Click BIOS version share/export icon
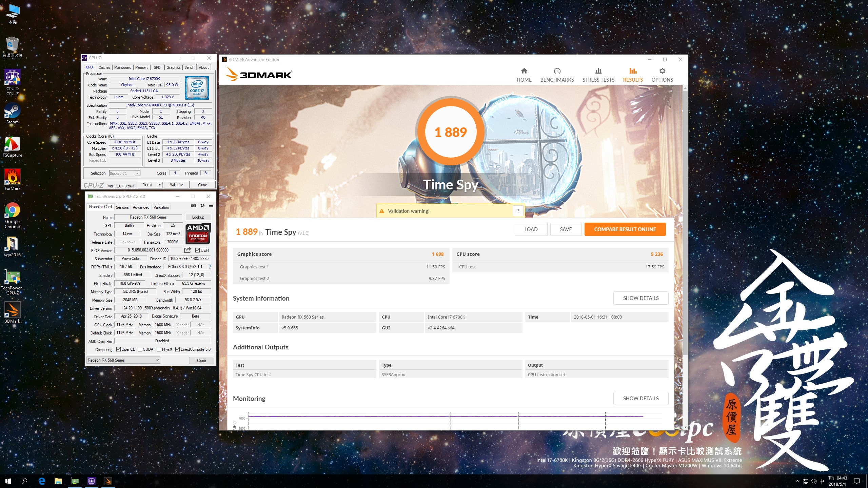Viewport: 868px width, 488px height. pyautogui.click(x=188, y=250)
